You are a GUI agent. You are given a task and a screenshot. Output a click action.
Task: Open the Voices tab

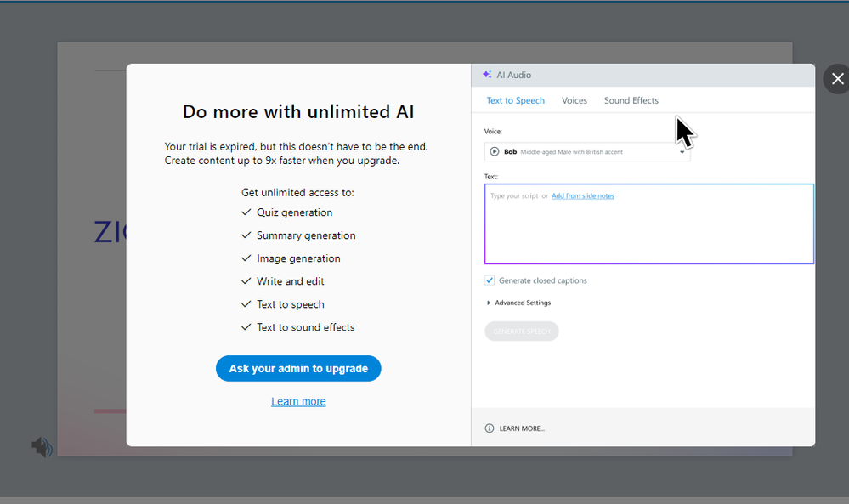(x=574, y=100)
